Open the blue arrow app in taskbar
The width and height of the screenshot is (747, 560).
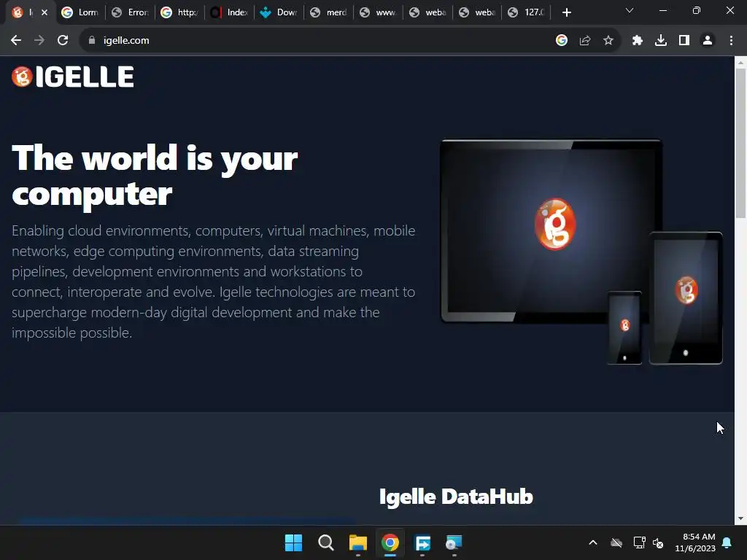coord(422,542)
